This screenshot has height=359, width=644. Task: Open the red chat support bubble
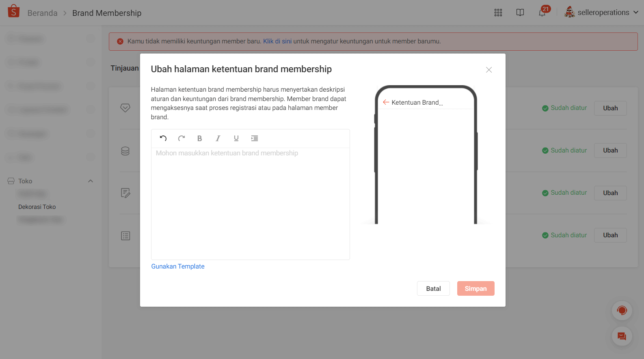[622, 311]
